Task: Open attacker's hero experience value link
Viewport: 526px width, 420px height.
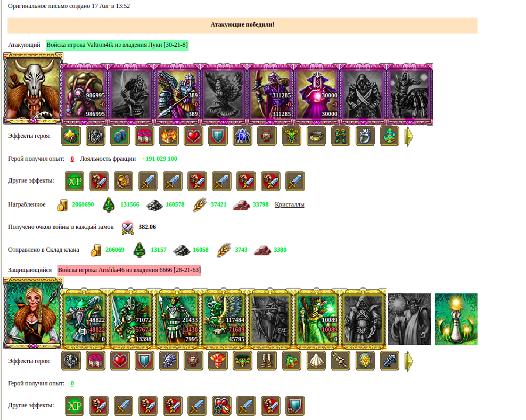Action: point(72,159)
